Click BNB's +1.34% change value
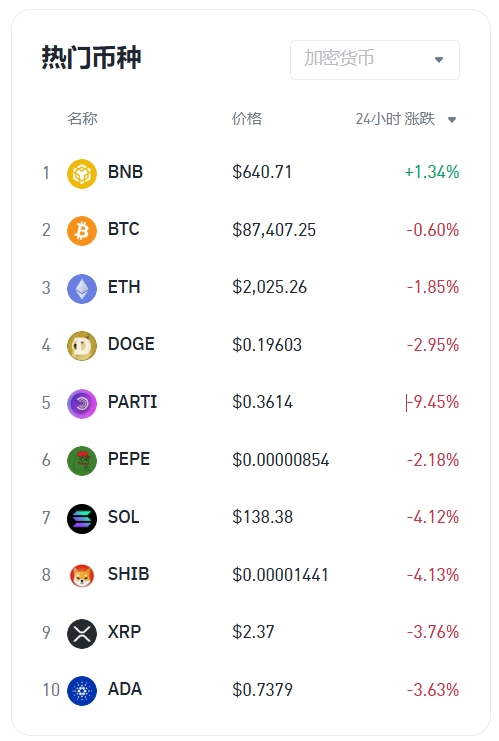Image resolution: width=499 pixels, height=741 pixels. coord(432,172)
